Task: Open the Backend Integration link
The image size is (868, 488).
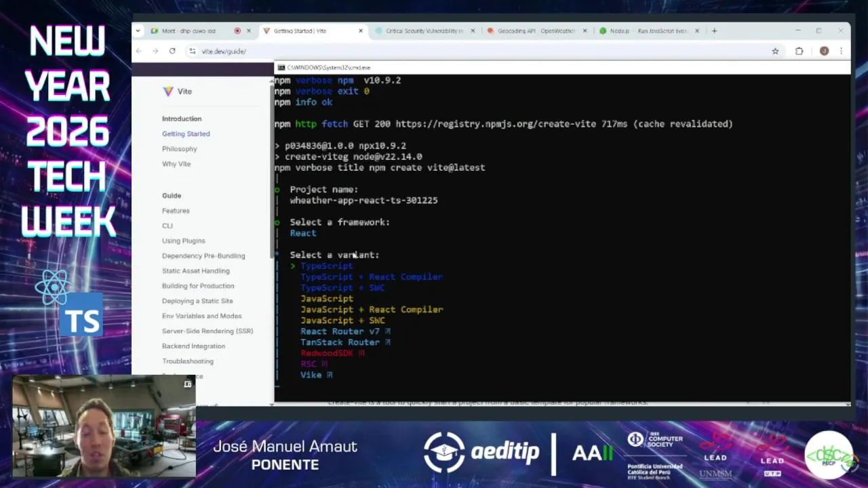Action: click(x=193, y=346)
